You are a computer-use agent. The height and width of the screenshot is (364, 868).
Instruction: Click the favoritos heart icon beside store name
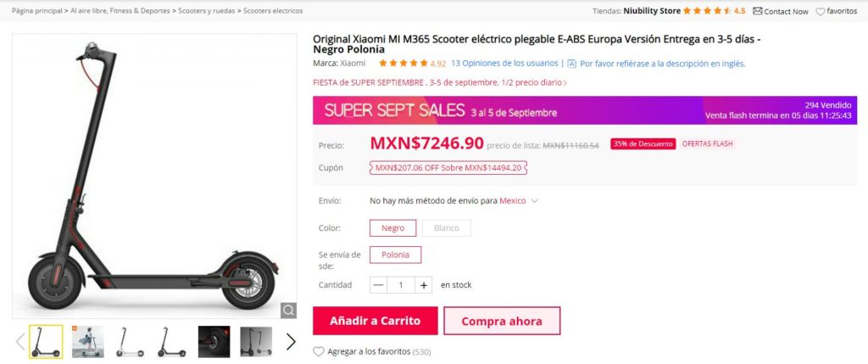(x=821, y=11)
